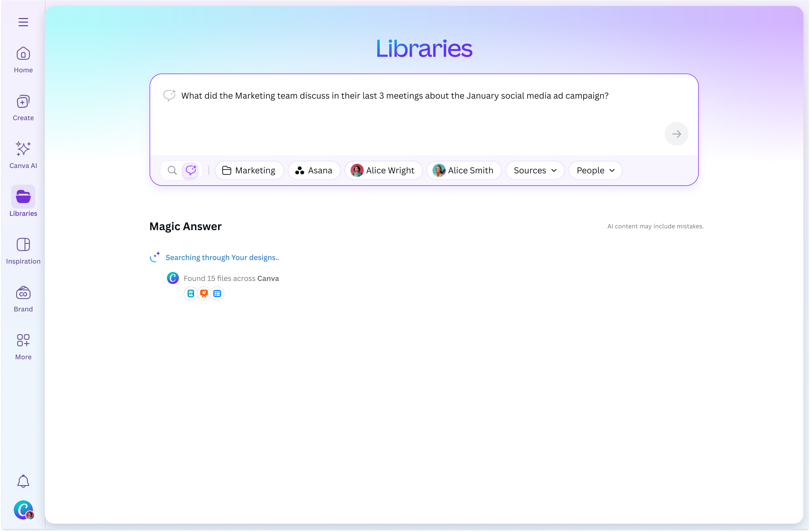Image resolution: width=810 pixels, height=532 pixels.
Task: Select the Libraries sidebar tab
Action: pyautogui.click(x=23, y=202)
